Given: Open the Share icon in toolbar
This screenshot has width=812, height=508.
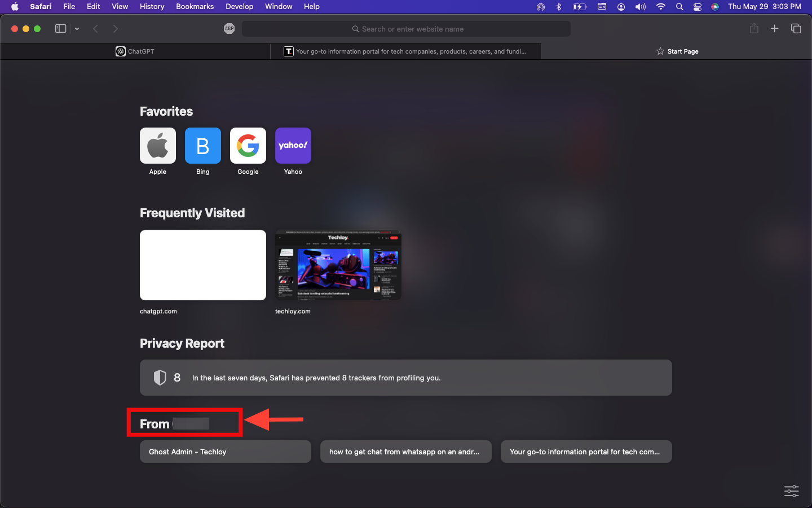Looking at the screenshot, I should pyautogui.click(x=754, y=28).
